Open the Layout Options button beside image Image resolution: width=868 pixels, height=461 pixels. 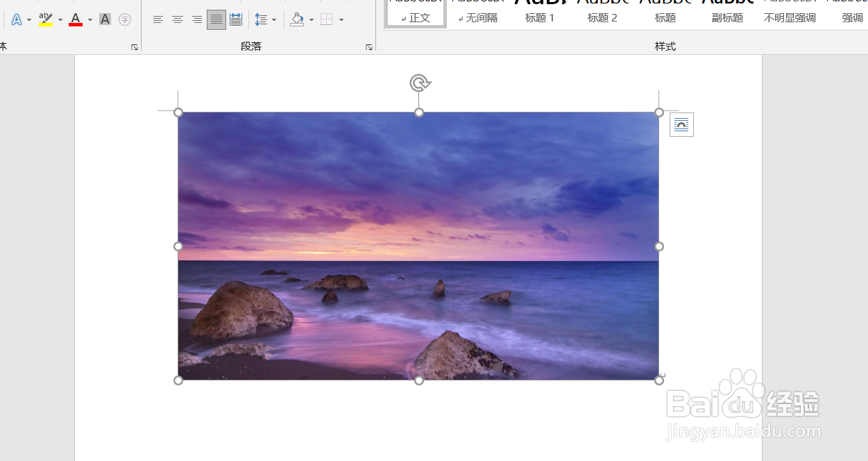pyautogui.click(x=681, y=125)
